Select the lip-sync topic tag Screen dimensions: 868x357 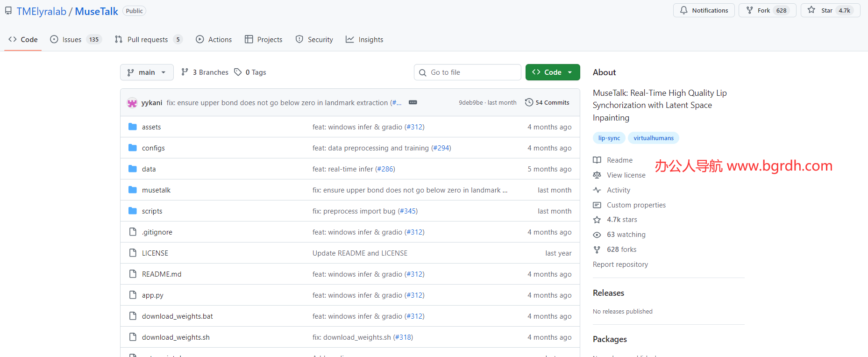[x=609, y=138]
